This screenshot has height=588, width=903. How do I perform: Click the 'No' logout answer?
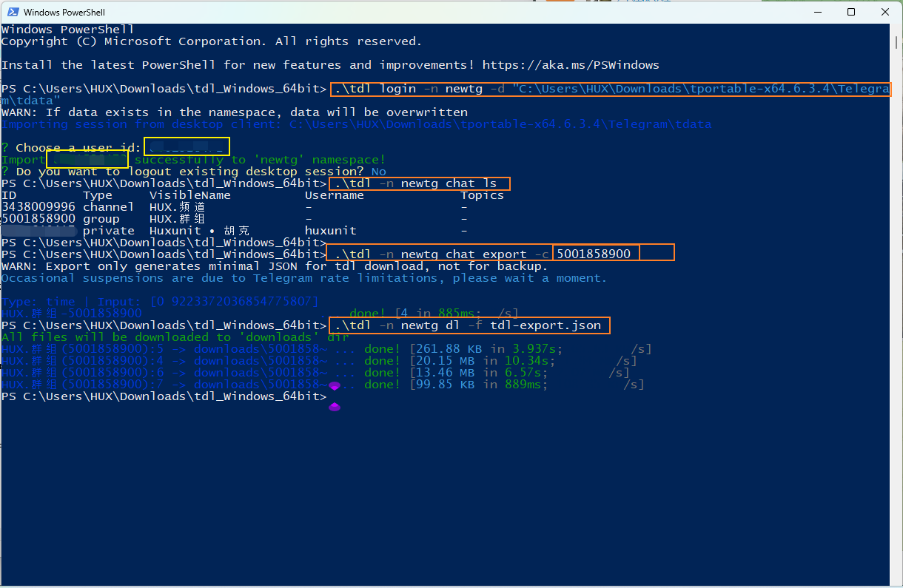point(378,172)
